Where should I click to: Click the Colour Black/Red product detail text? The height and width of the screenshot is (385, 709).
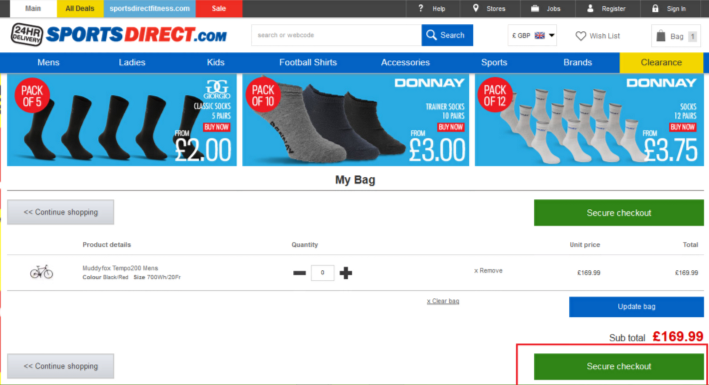105,277
